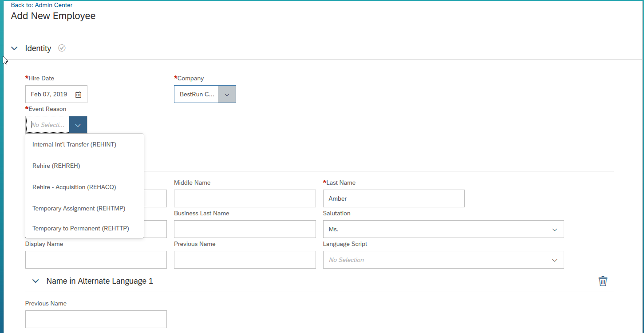This screenshot has width=644, height=333.
Task: Click the Company field showing BestRun
Action: [x=196, y=94]
